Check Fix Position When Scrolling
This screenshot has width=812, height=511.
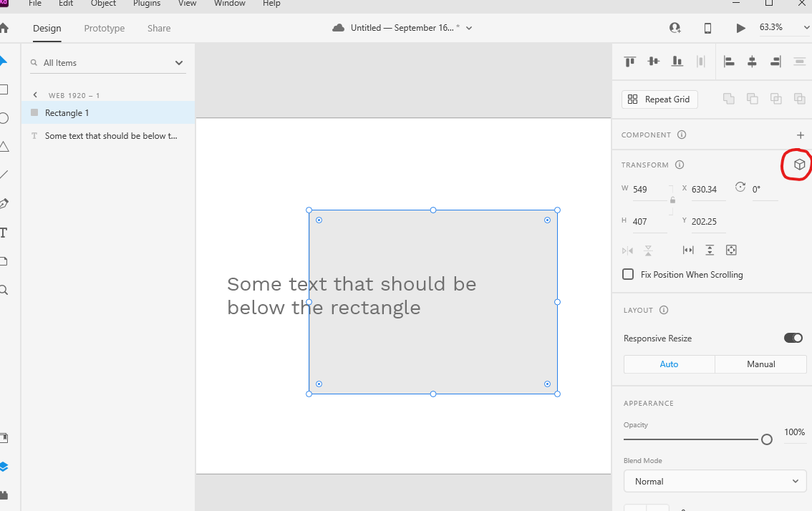pos(628,274)
